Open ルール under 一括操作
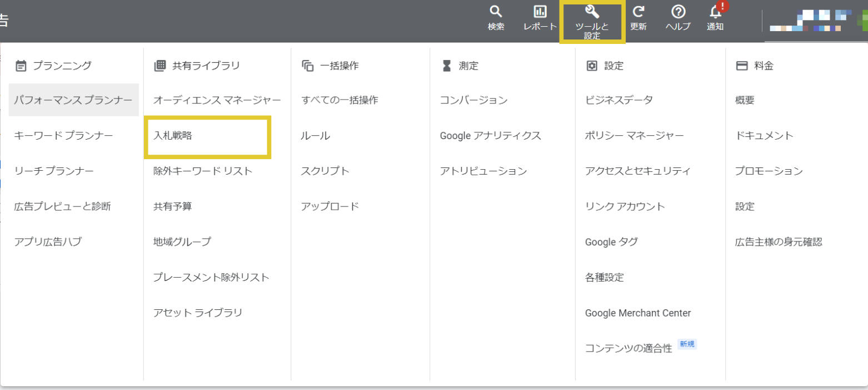Screen dimensions: 868x390 315,135
